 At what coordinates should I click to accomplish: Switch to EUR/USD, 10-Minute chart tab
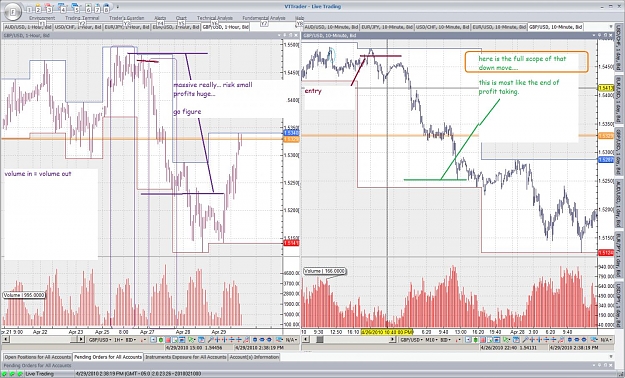coord(499,27)
